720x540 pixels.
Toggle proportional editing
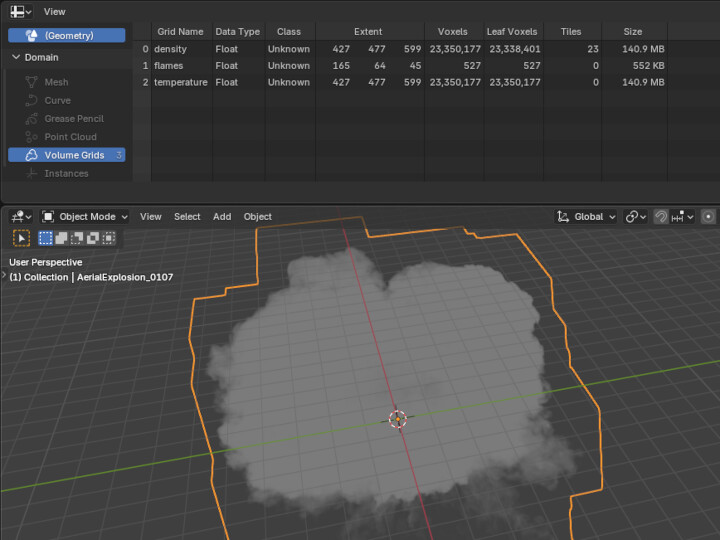[x=708, y=216]
